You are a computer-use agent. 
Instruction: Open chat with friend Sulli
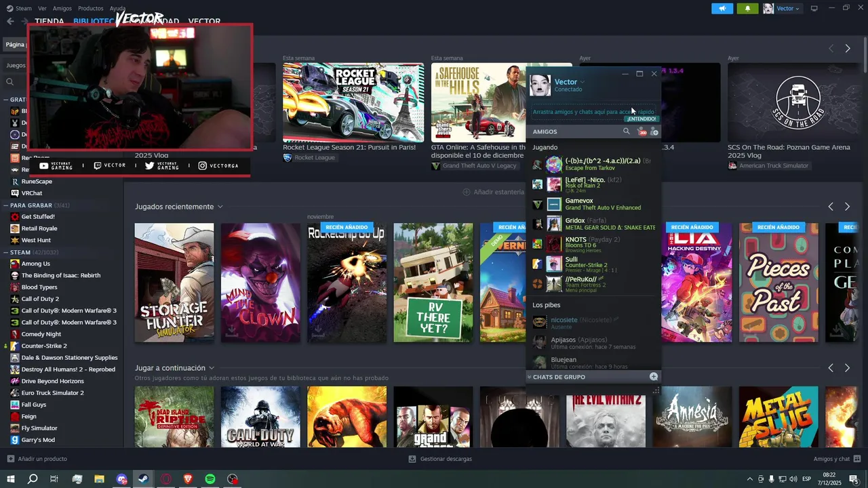pyautogui.click(x=593, y=264)
